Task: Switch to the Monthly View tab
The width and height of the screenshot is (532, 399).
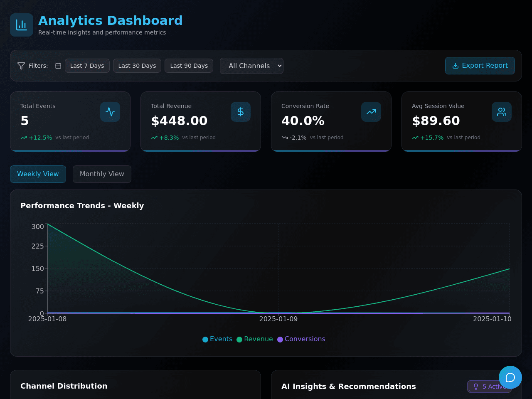Action: point(102,174)
